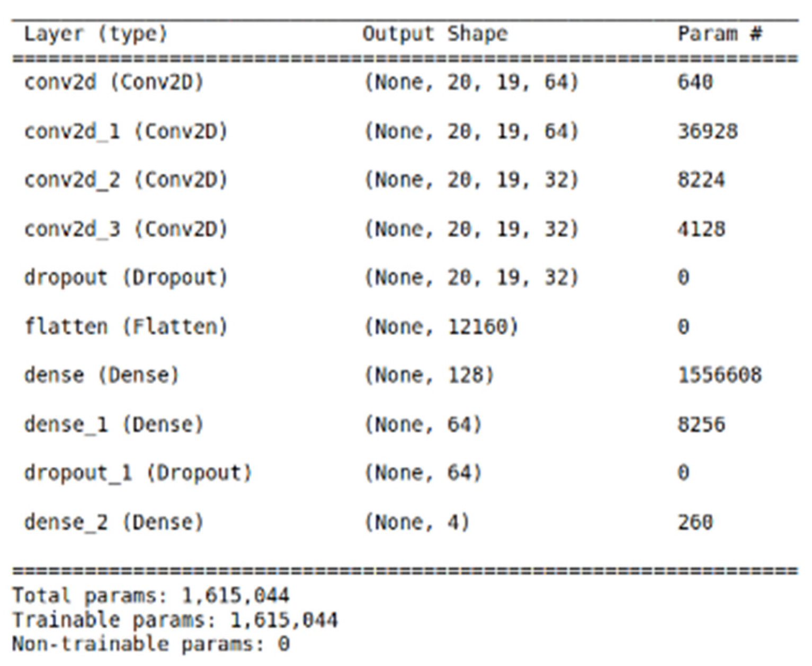Click the "dense_2 (Dense)" layer name
The width and height of the screenshot is (812, 666).
(x=113, y=522)
